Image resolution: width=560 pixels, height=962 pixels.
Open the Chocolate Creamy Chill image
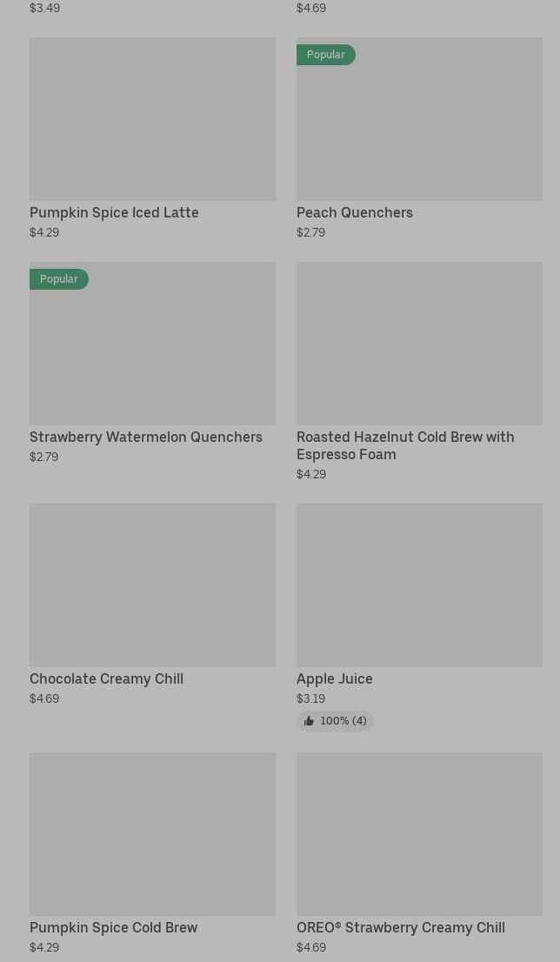(152, 585)
